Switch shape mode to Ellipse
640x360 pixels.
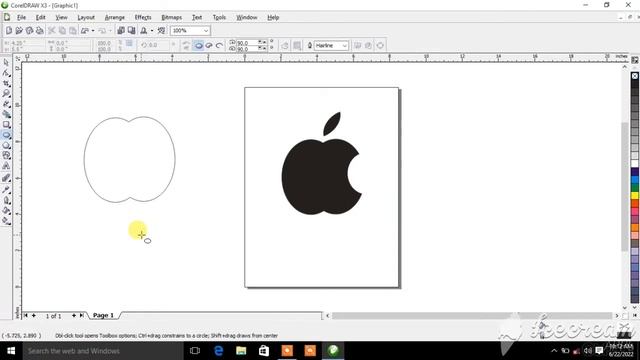[x=198, y=45]
